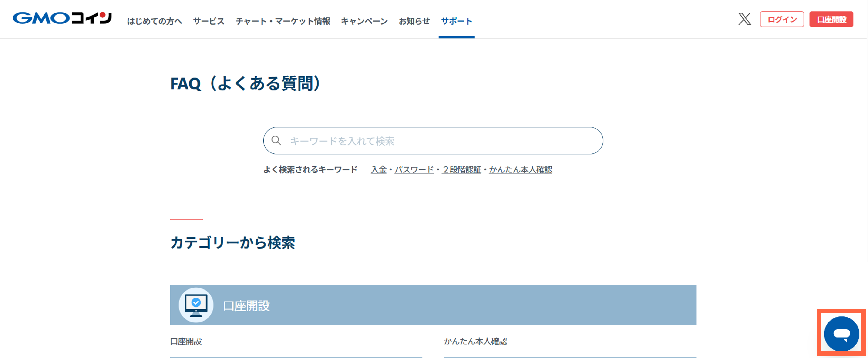Image resolution: width=868 pixels, height=358 pixels.
Task: Click the red 口座開設 header button
Action: (x=831, y=19)
